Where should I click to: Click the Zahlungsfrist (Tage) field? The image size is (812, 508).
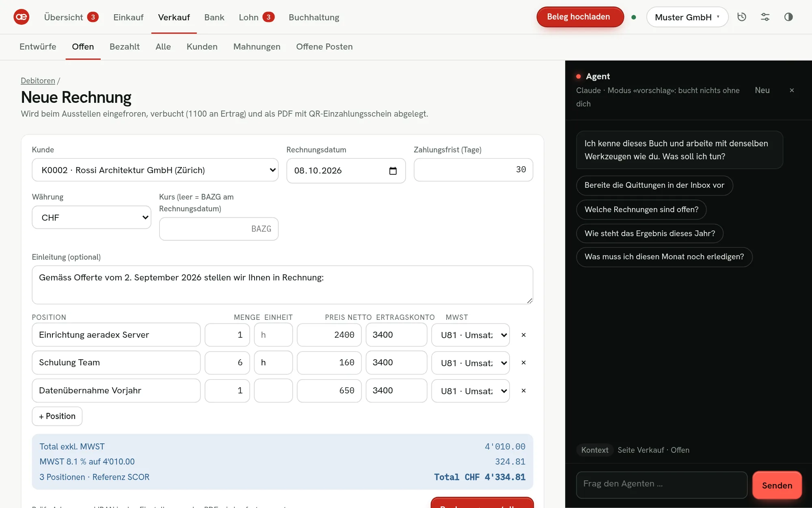pyautogui.click(x=473, y=169)
